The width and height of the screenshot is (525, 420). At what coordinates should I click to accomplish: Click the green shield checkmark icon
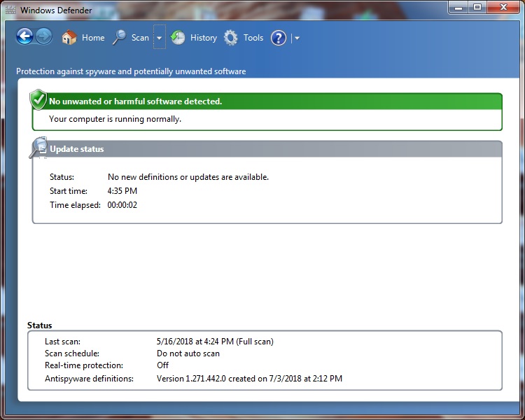pyautogui.click(x=38, y=100)
